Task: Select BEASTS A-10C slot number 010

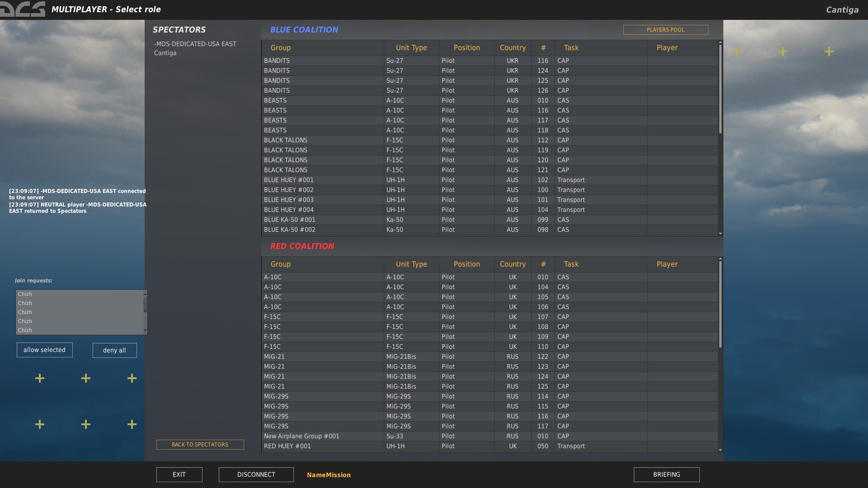Action: [x=490, y=100]
